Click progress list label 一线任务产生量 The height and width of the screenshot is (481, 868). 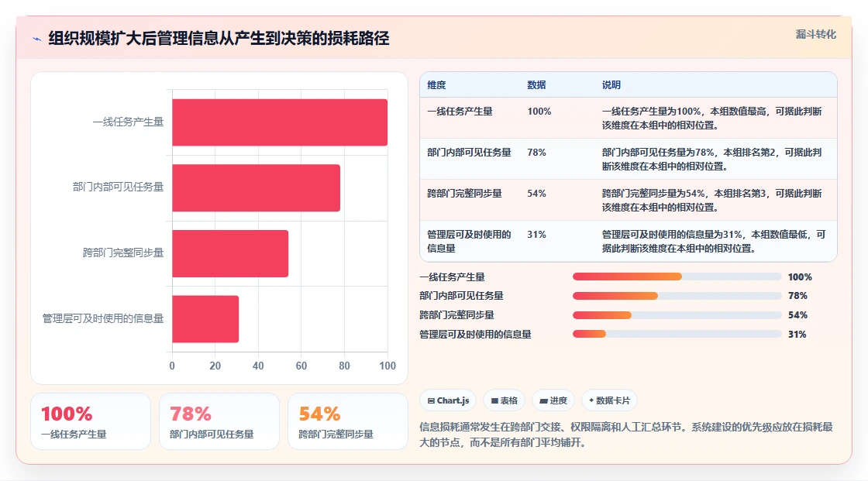pyautogui.click(x=452, y=277)
